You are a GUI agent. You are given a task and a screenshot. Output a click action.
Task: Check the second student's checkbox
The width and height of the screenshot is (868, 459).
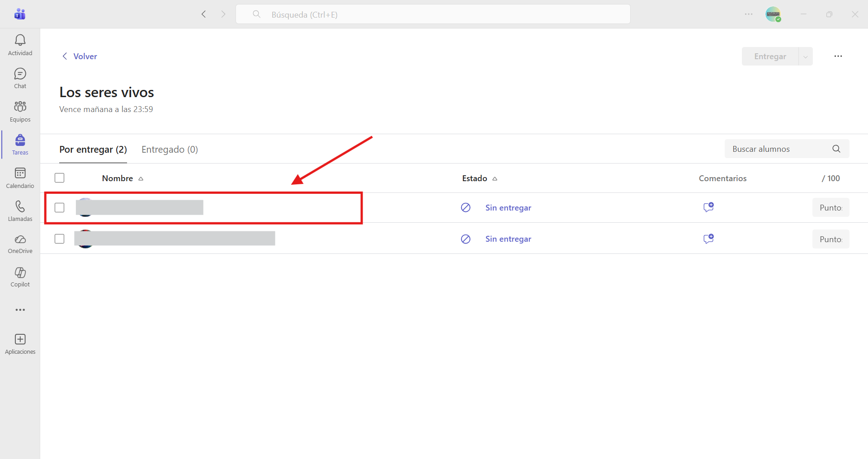coord(59,239)
